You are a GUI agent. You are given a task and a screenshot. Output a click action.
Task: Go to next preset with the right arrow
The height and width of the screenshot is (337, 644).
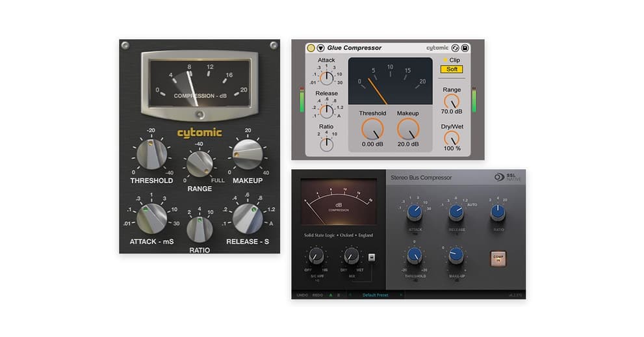[x=401, y=295]
